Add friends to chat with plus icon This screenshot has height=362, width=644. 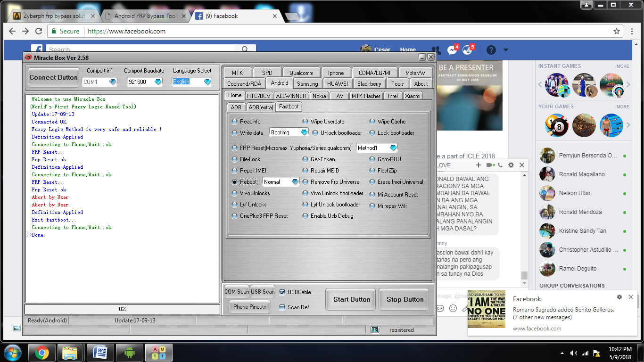479,165
